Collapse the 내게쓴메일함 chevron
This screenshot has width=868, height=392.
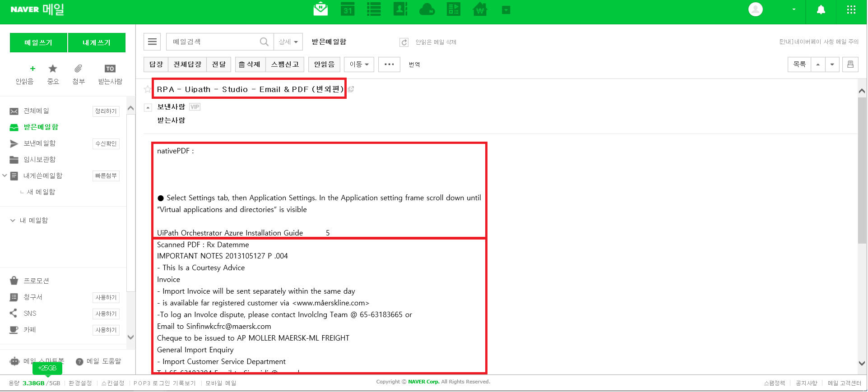[5, 175]
